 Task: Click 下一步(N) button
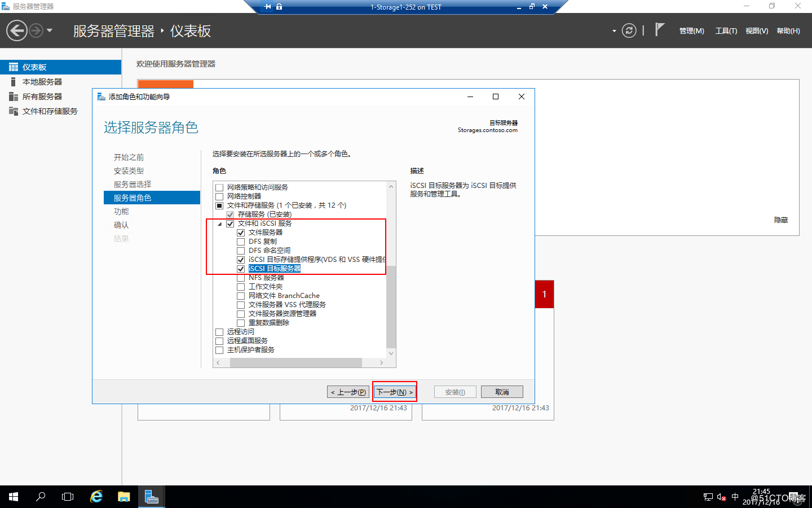coord(395,392)
